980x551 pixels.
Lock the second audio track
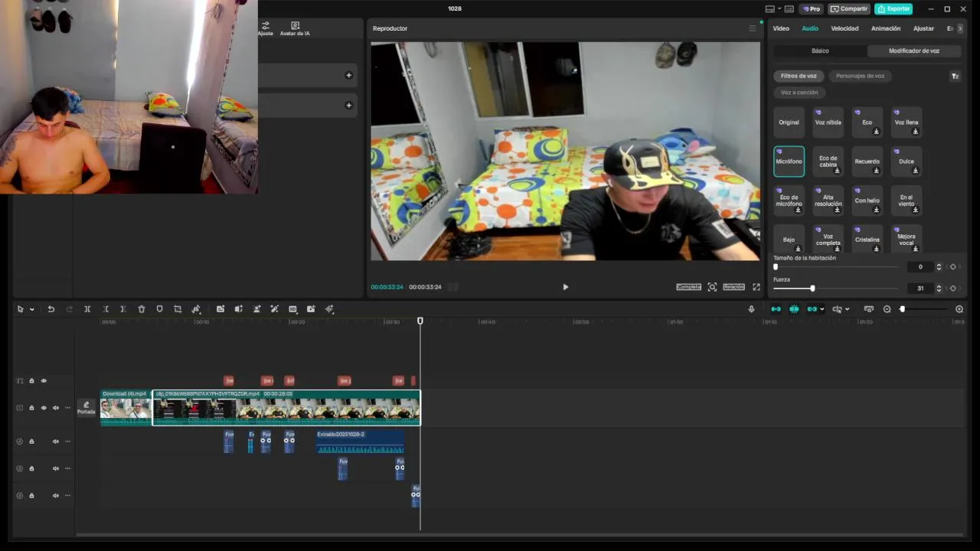click(31, 468)
